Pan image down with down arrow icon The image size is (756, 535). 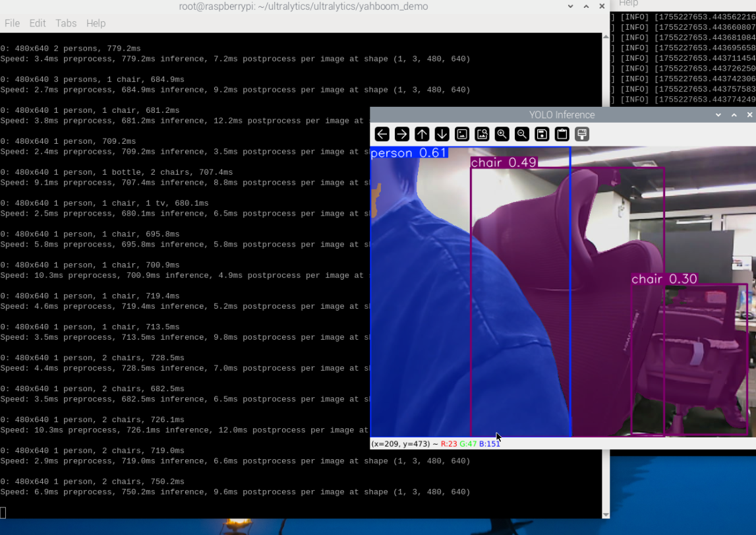(x=442, y=134)
